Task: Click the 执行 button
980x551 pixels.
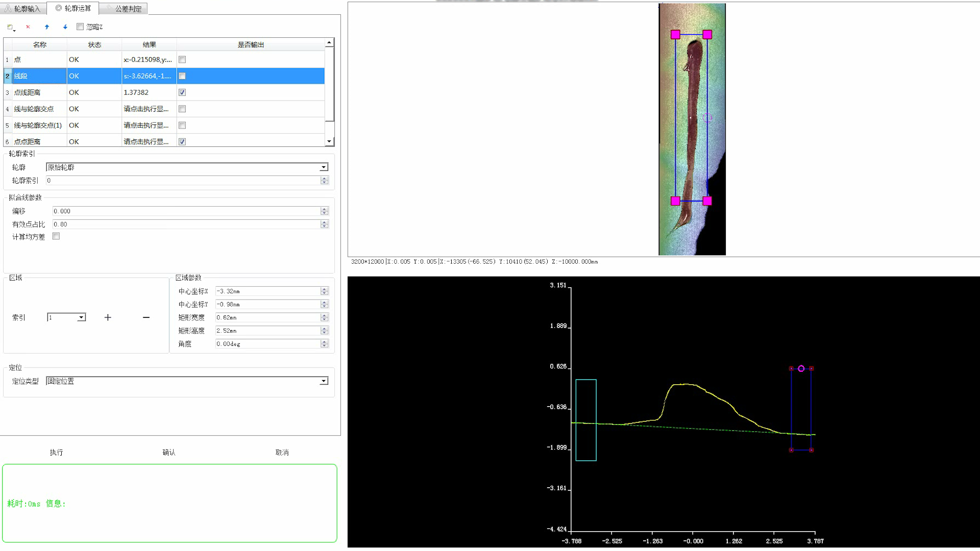Action: coord(56,453)
